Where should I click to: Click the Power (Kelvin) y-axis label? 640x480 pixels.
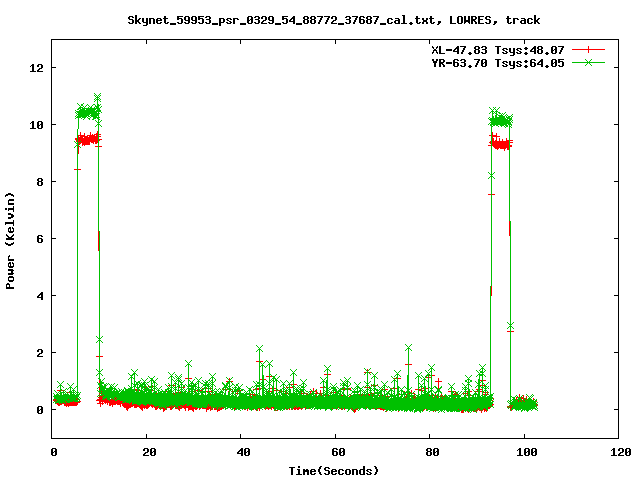click(10, 241)
